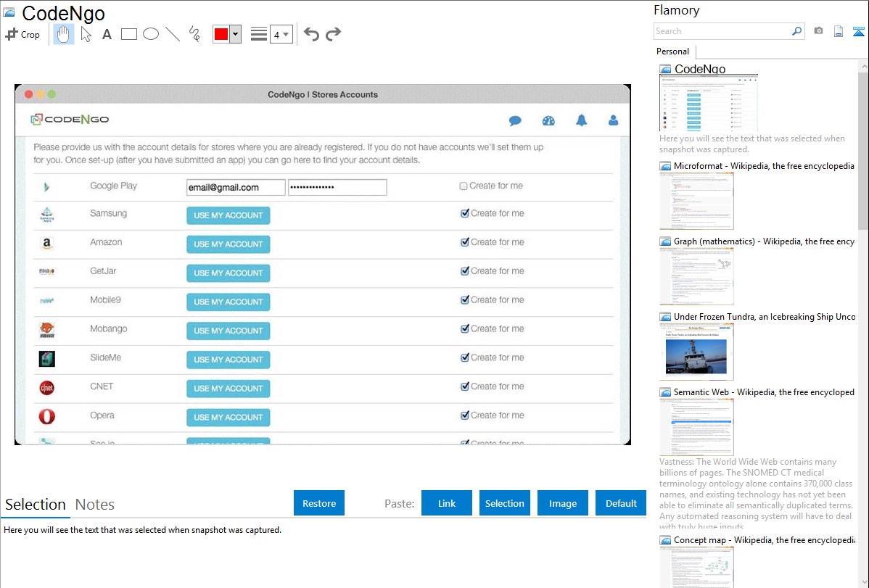Switch to the Notes tab
Image resolution: width=869 pixels, height=588 pixels.
(95, 505)
